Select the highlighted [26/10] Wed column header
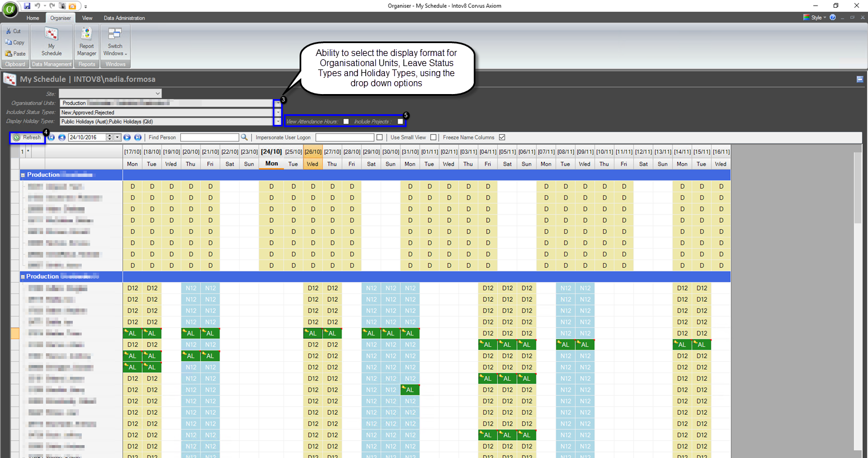 [x=312, y=157]
